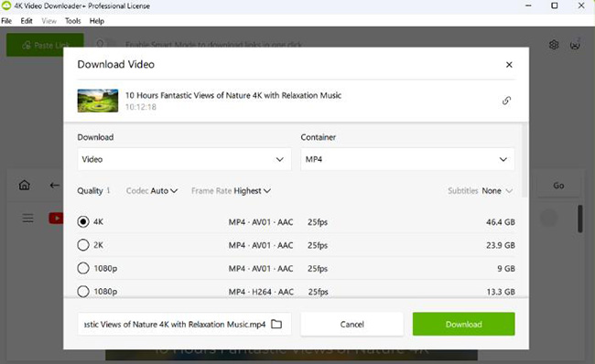The image size is (595, 364).
Task: Open the settings gear in the main window
Action: click(554, 45)
